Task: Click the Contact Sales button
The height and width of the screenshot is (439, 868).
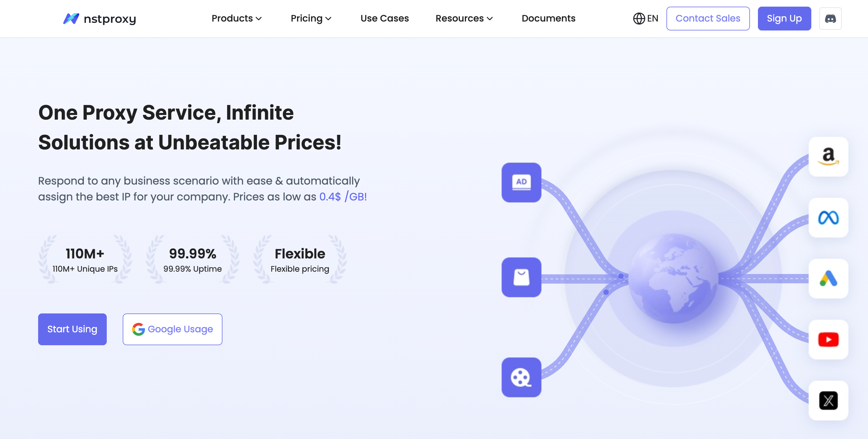Action: 708,19
